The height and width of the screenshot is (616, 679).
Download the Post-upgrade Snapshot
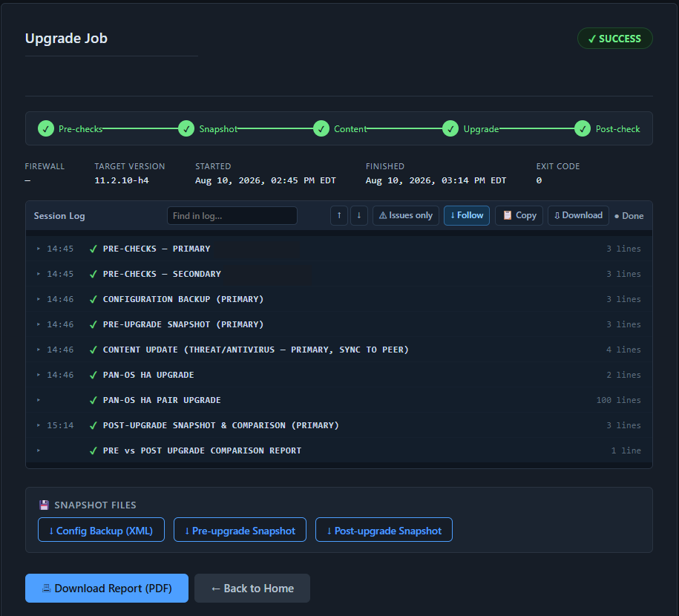pos(384,530)
